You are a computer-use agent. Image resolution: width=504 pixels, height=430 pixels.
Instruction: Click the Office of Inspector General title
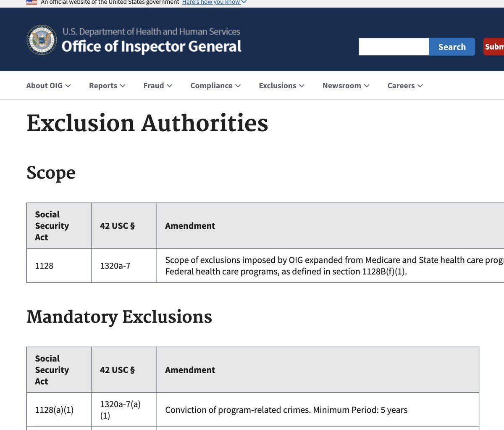(x=151, y=46)
